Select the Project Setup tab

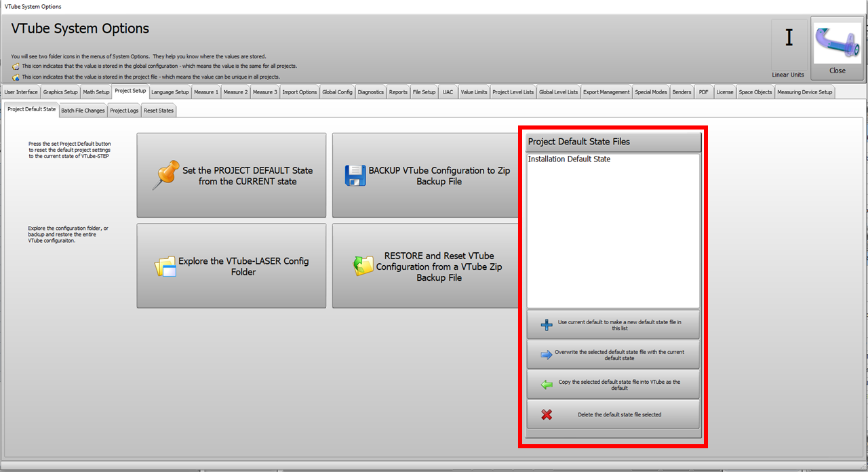point(130,91)
